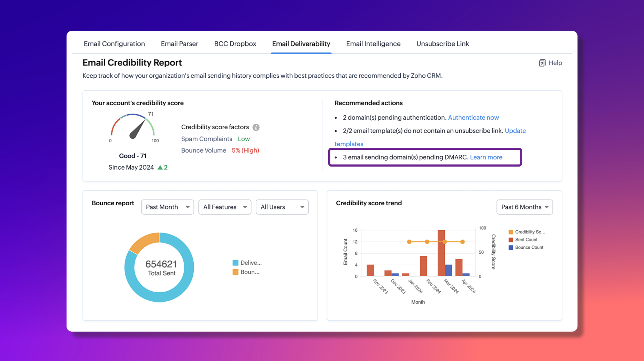Go to the Unsubscribe Link tab

443,44
